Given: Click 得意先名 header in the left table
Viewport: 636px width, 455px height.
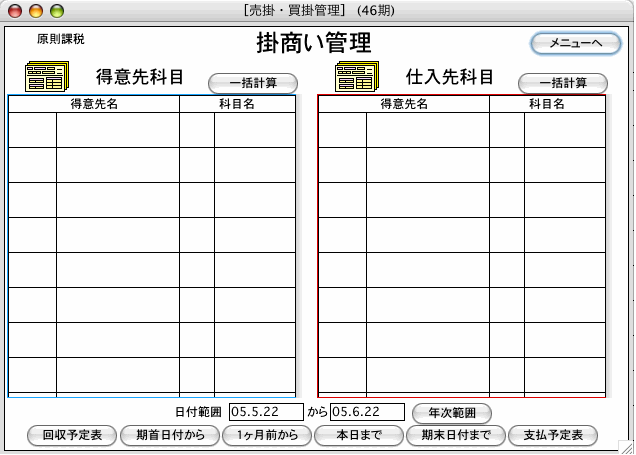Looking at the screenshot, I should [x=94, y=104].
